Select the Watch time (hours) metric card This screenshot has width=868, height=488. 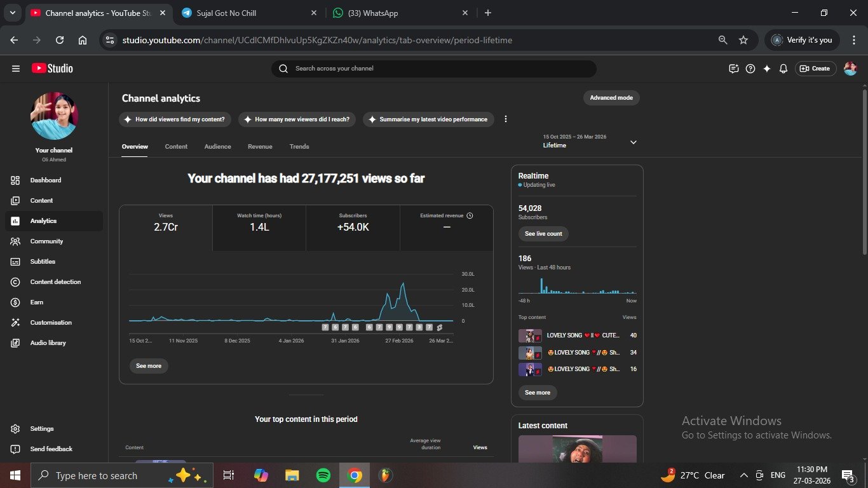point(259,227)
